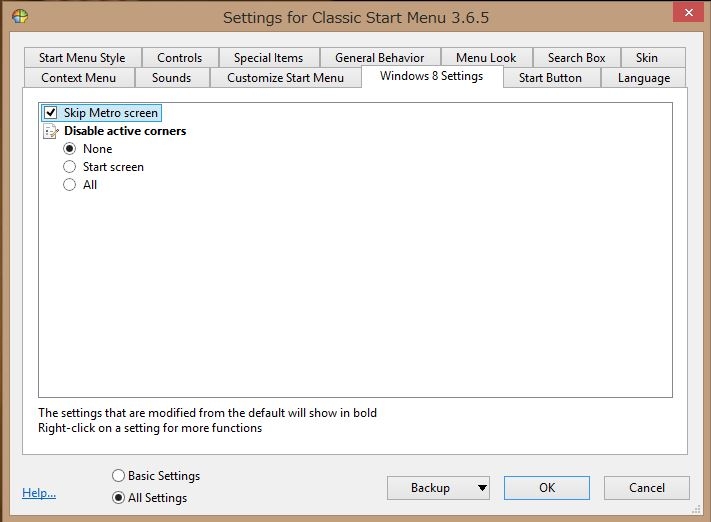Select the Start screen radio option
The image size is (711, 522).
pyautogui.click(x=69, y=167)
